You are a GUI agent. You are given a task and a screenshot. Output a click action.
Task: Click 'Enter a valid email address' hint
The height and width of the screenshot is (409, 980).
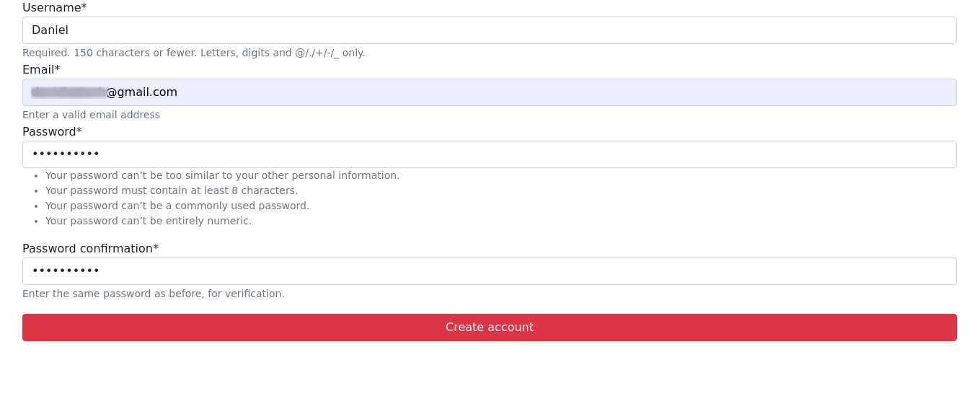(91, 115)
